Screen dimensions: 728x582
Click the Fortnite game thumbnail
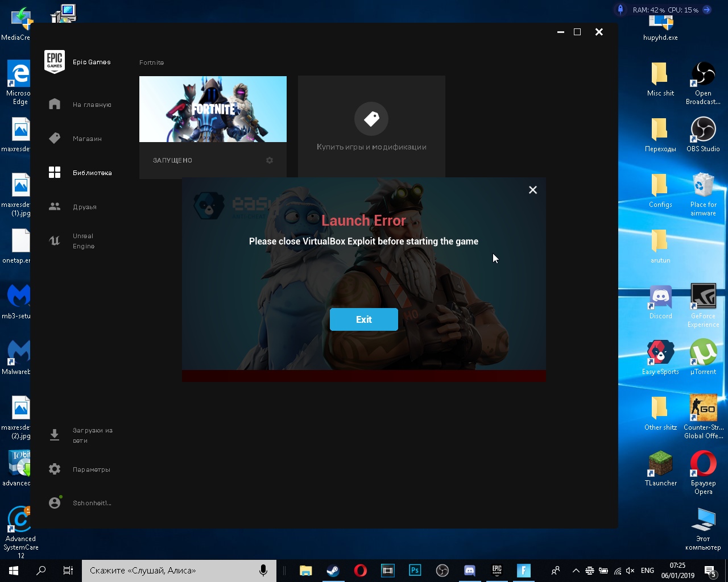point(213,109)
